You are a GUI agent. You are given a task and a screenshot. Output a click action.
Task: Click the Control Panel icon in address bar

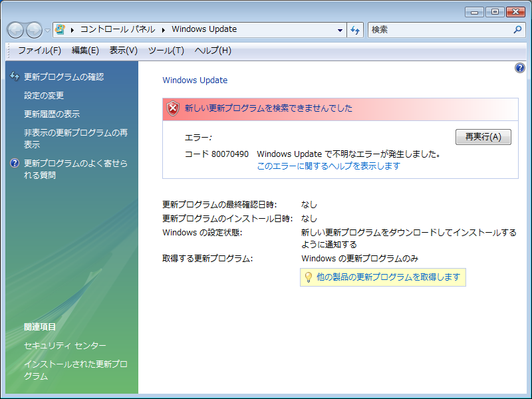(x=60, y=29)
